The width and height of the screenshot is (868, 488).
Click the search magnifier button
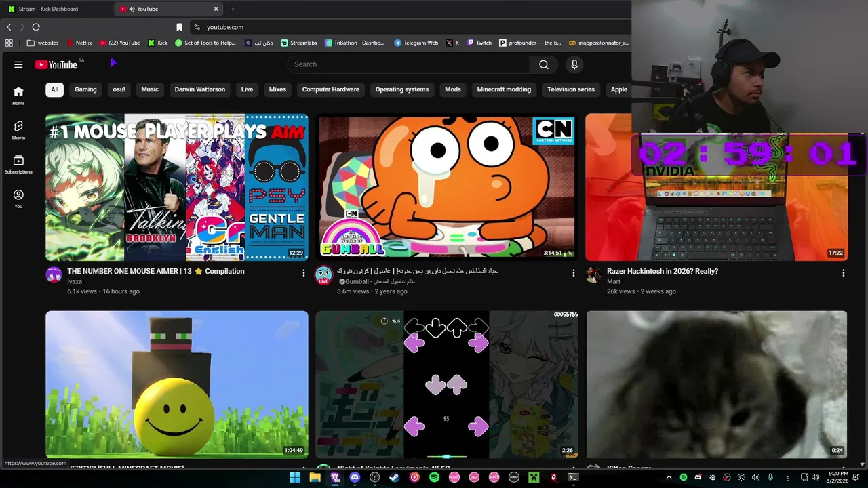coord(543,64)
